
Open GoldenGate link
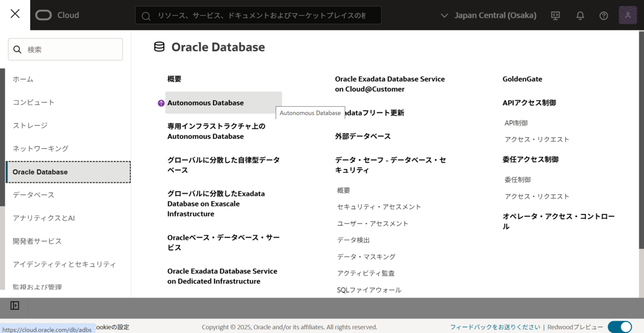(522, 79)
